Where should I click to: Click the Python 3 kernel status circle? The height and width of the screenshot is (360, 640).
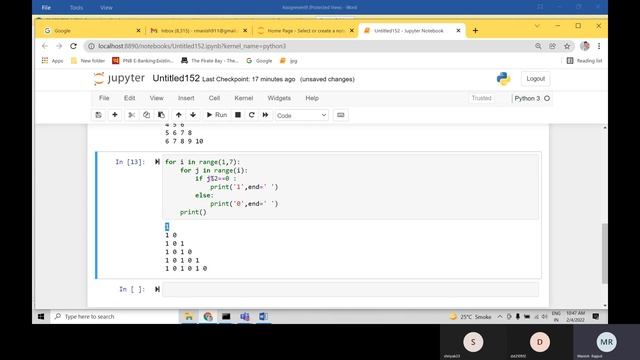[547, 98]
